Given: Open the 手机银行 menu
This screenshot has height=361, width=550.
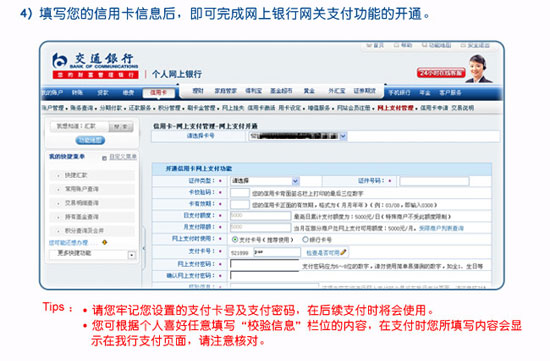Looking at the screenshot, I should tap(399, 93).
